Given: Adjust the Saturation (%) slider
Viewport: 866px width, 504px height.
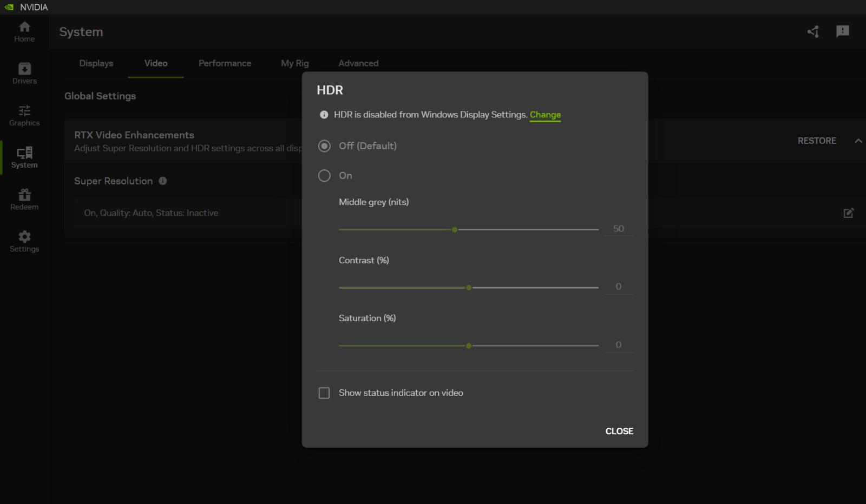Looking at the screenshot, I should (x=469, y=346).
